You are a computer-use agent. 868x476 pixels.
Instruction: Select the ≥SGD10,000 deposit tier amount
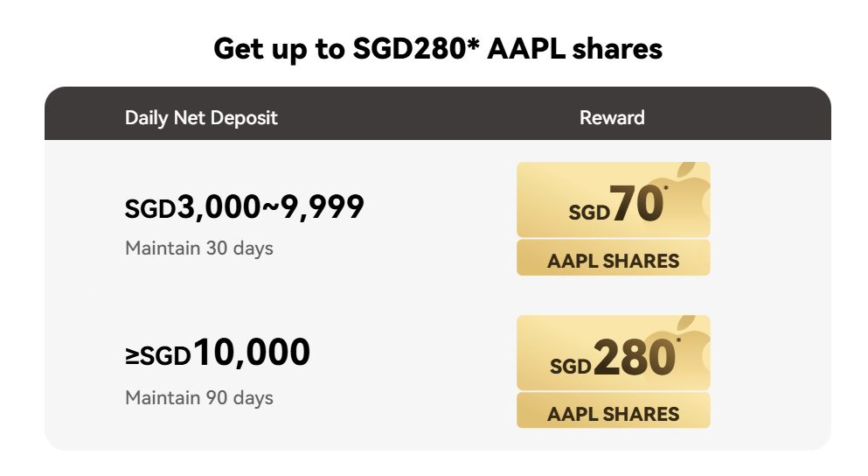pos(218,353)
